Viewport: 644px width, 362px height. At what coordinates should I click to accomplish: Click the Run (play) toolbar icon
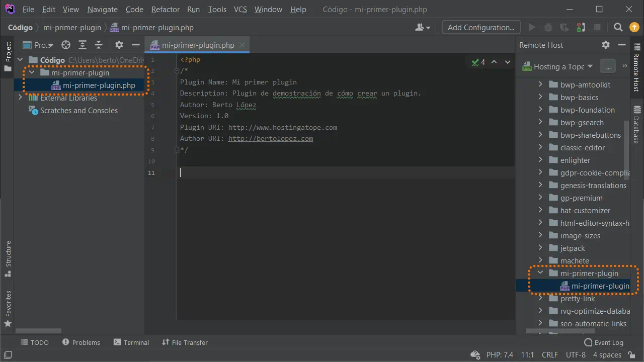click(x=532, y=27)
